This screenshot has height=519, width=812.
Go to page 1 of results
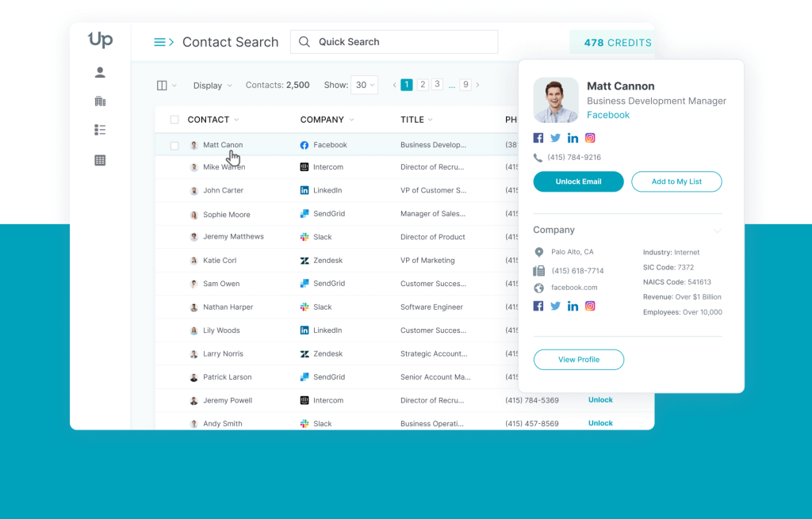tap(407, 84)
